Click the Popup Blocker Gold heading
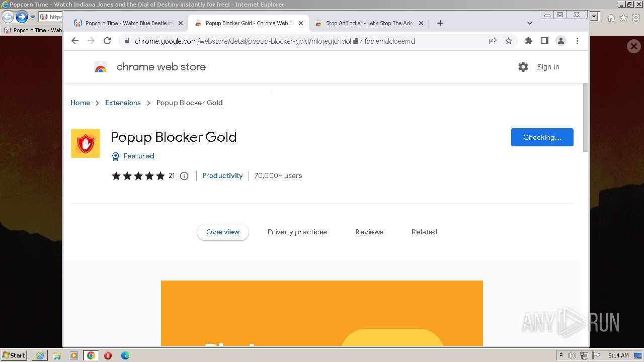The image size is (644, 362). (174, 137)
